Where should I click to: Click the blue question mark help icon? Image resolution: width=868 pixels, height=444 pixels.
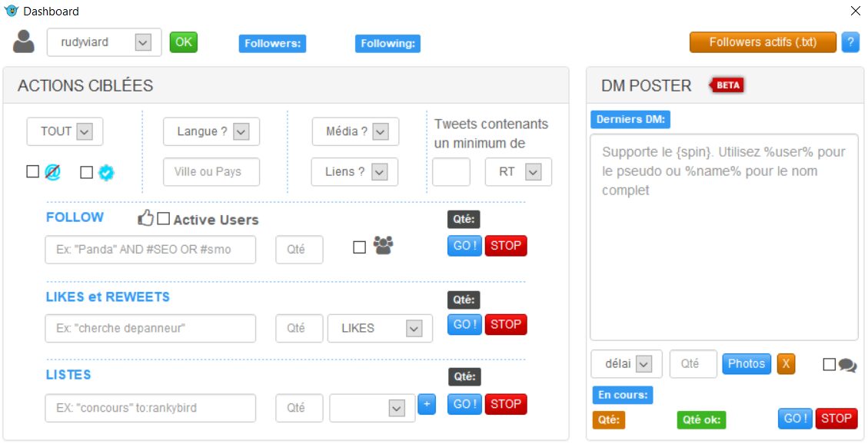850,42
